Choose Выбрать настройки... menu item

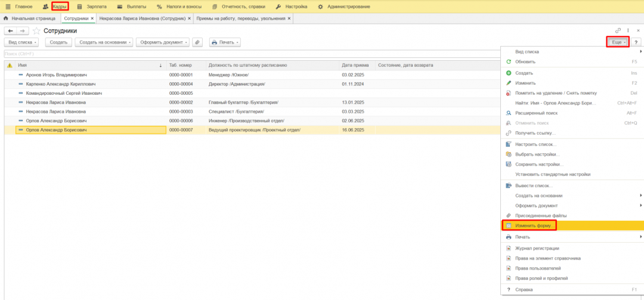coord(572,154)
